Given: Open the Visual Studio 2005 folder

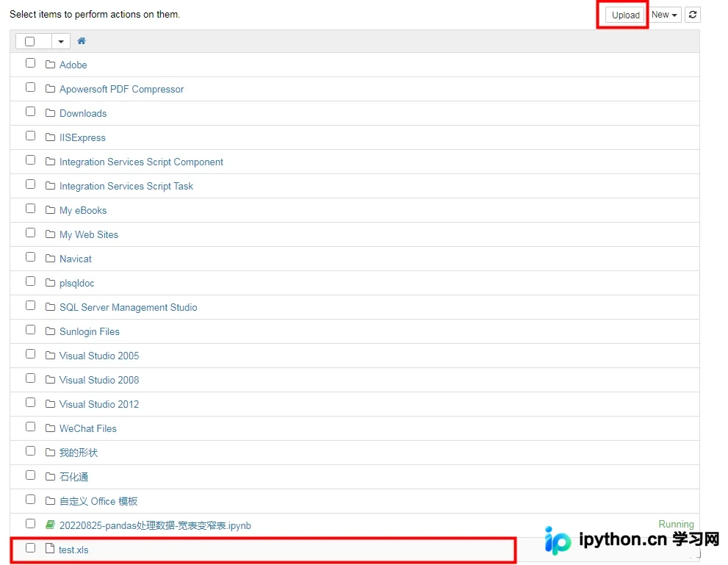Looking at the screenshot, I should click(99, 356).
